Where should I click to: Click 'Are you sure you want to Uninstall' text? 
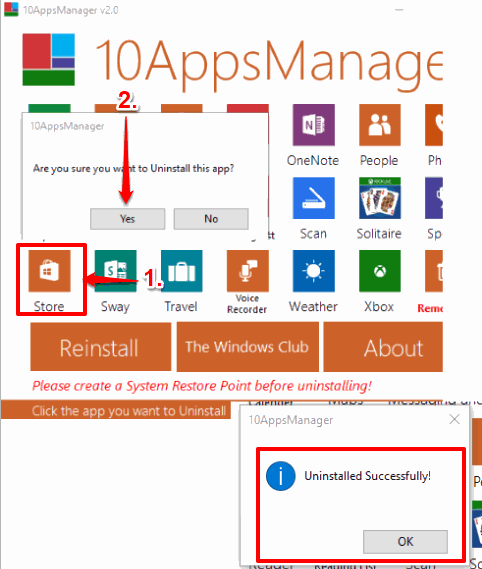pyautogui.click(x=133, y=168)
